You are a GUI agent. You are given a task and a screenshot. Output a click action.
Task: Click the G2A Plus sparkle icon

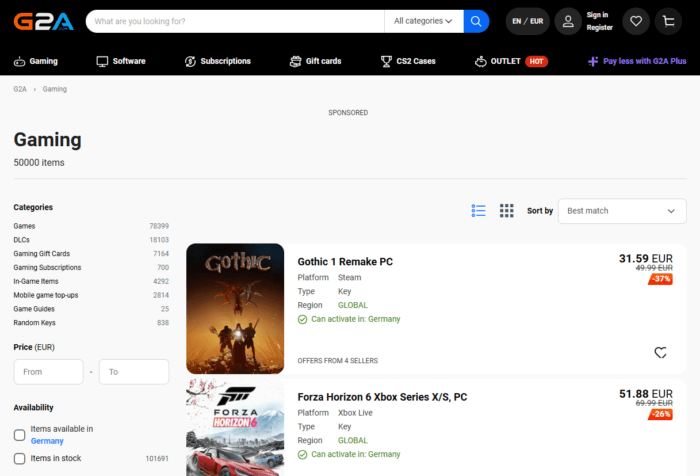pyautogui.click(x=593, y=61)
